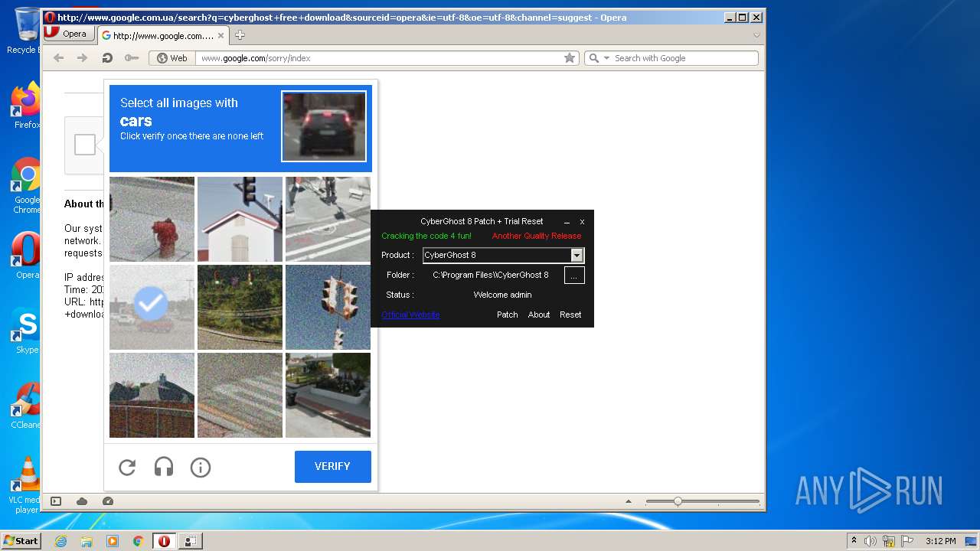Image resolution: width=980 pixels, height=551 pixels.
Task: Open Firefox desktop shortcut
Action: (27, 106)
